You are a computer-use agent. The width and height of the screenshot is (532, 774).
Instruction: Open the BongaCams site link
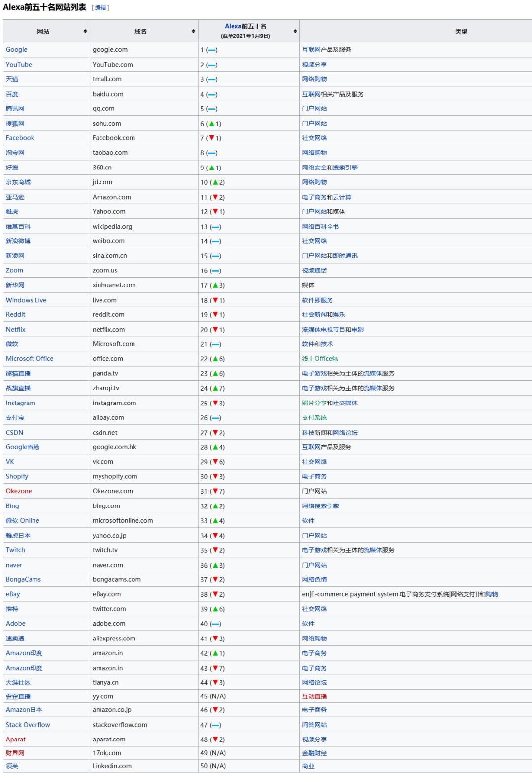[x=23, y=579]
